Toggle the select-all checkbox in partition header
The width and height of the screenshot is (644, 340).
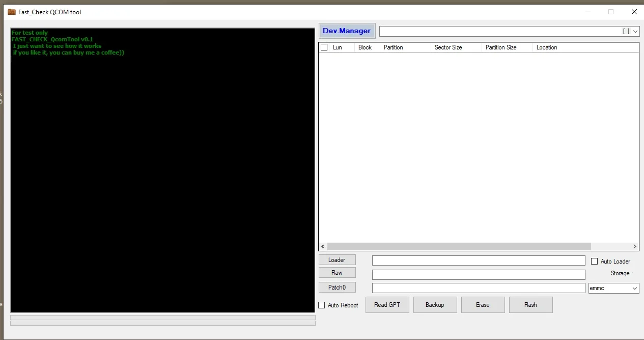pos(324,47)
